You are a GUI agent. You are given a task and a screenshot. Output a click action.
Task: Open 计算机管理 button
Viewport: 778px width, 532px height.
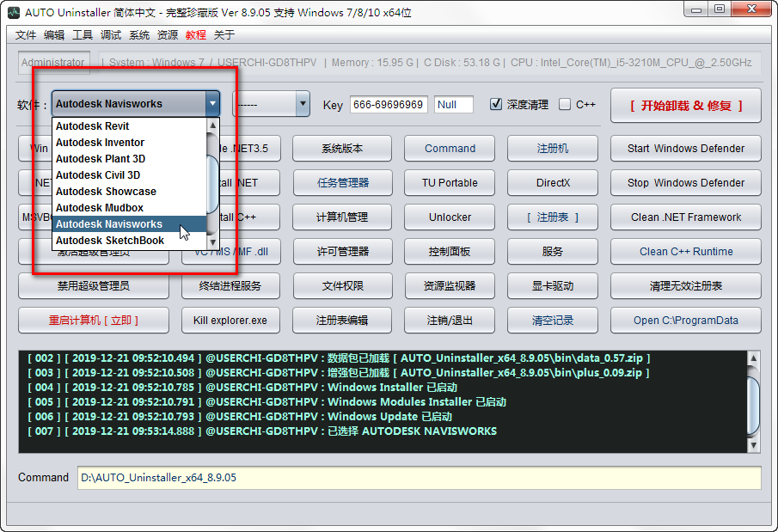pyautogui.click(x=342, y=217)
